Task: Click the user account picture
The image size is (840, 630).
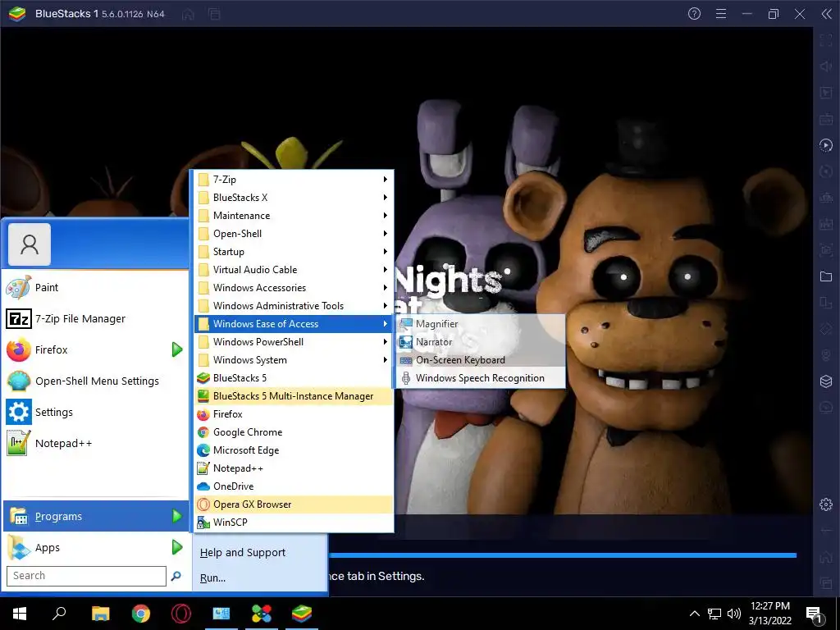Action: point(30,244)
